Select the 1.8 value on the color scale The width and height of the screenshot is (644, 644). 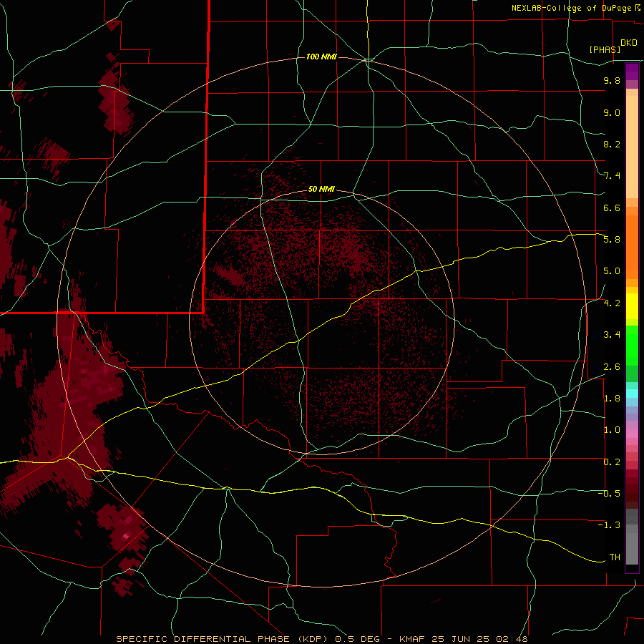(612, 399)
